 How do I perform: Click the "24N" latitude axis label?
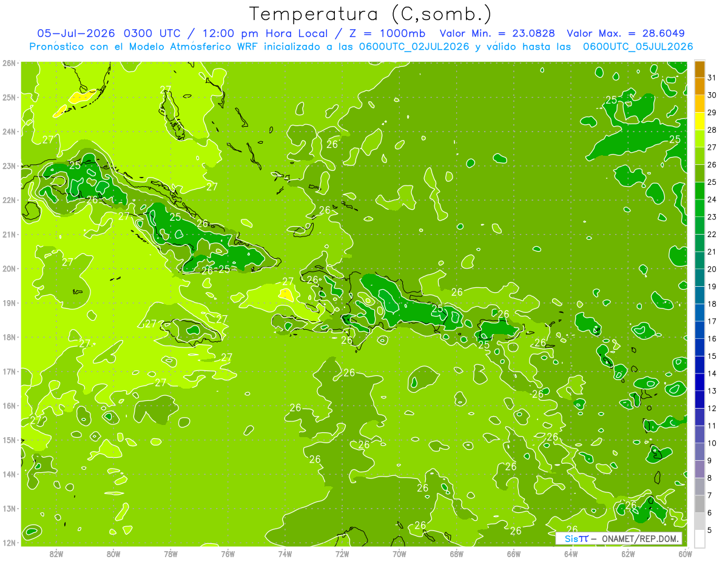click(x=9, y=132)
